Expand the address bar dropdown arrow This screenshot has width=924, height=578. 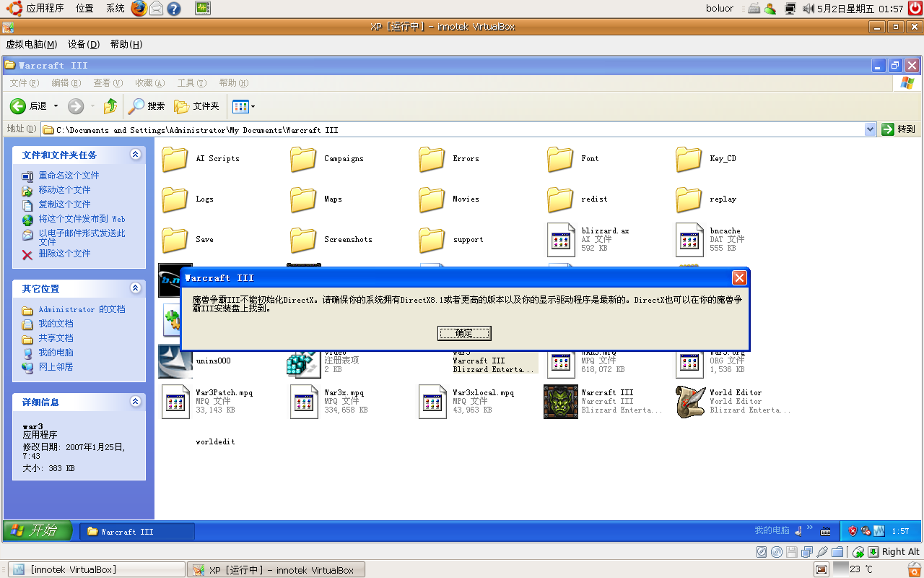tap(871, 129)
